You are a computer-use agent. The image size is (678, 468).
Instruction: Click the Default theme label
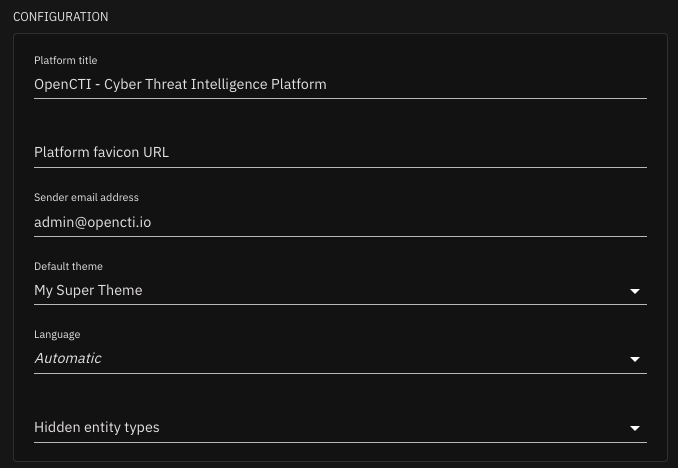pos(68,266)
